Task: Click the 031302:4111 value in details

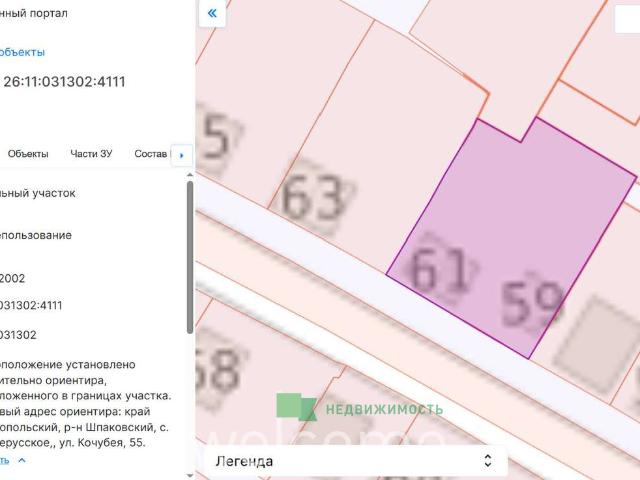Action: (x=31, y=305)
